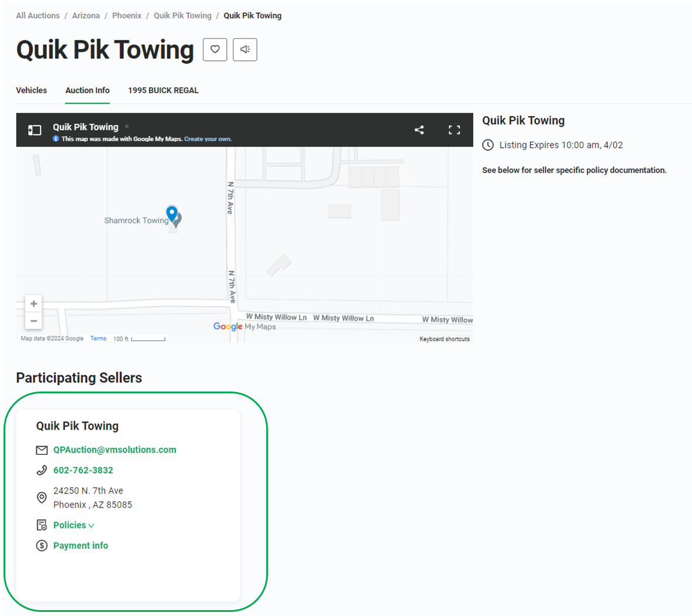Open the Phoenix breadcrumb link

127,15
